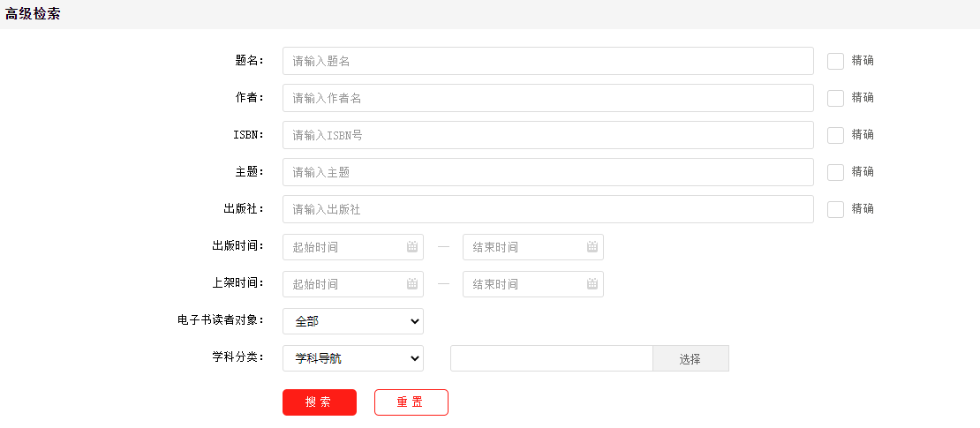This screenshot has height=428, width=980.
Task: Check 精确 option next to ISBN
Action: pyautogui.click(x=835, y=135)
